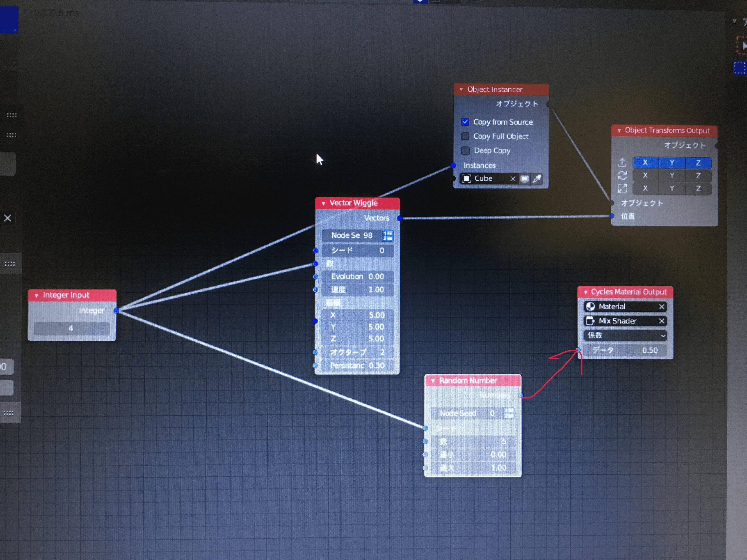The height and width of the screenshot is (560, 747).
Task: Uncheck the Copy from Source checkbox
Action: point(465,121)
